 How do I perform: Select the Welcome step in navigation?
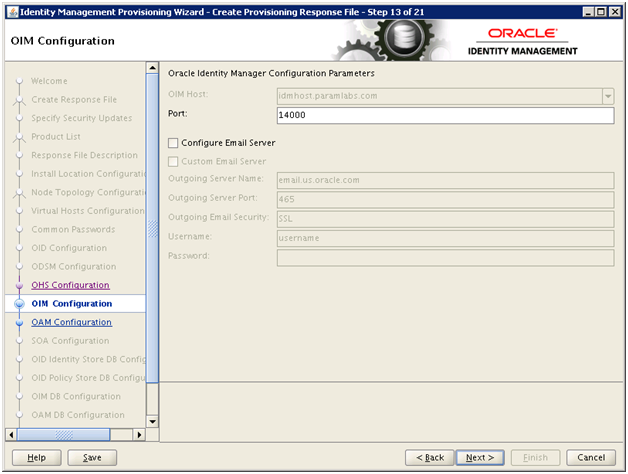[49, 81]
